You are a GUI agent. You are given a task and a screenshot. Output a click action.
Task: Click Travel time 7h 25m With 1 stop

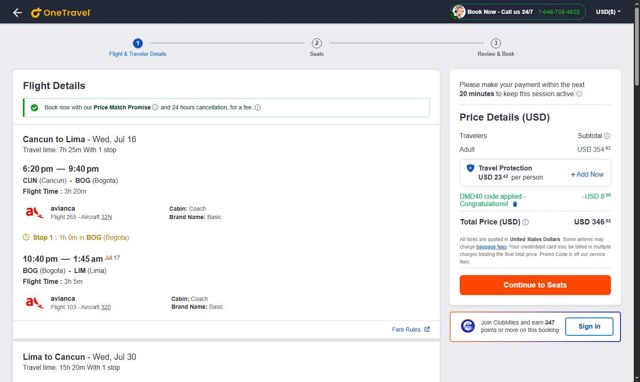click(x=69, y=150)
